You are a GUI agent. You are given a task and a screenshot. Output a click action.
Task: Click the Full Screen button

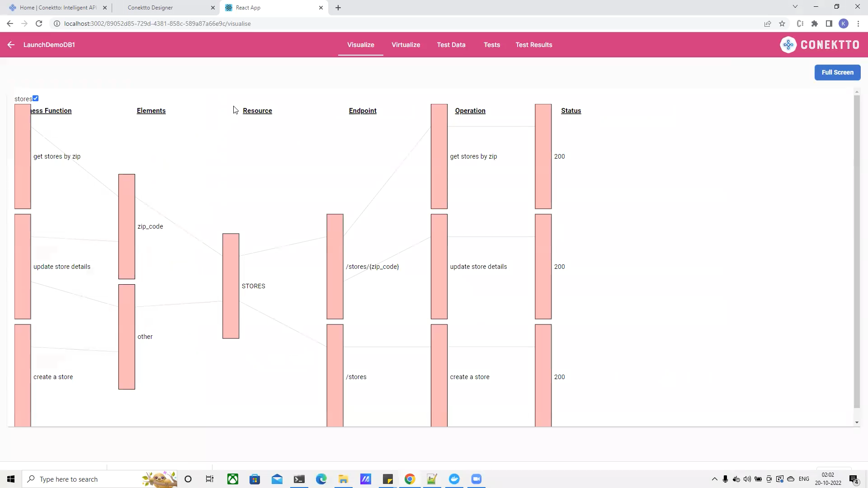837,72
